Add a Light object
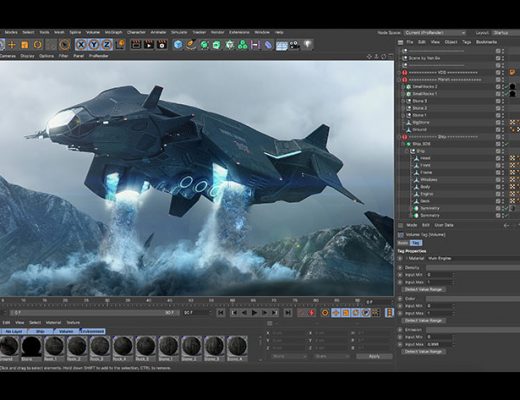The width and height of the screenshot is (520, 400). tap(307, 44)
